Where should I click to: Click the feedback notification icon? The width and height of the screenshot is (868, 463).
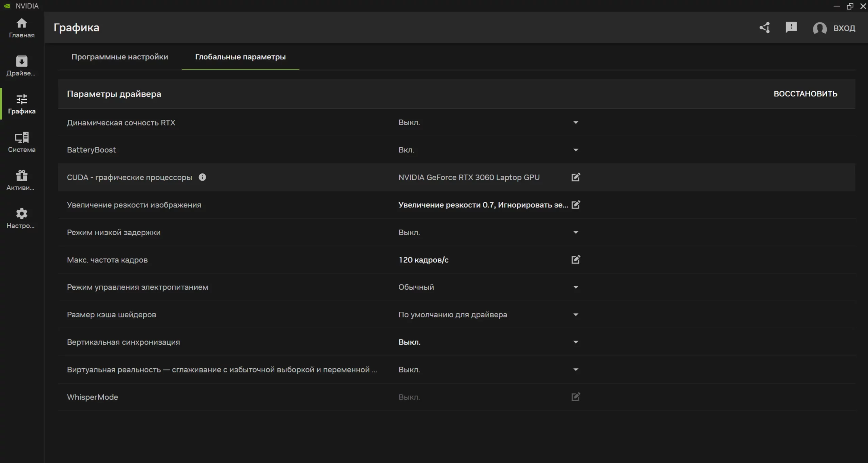(791, 27)
